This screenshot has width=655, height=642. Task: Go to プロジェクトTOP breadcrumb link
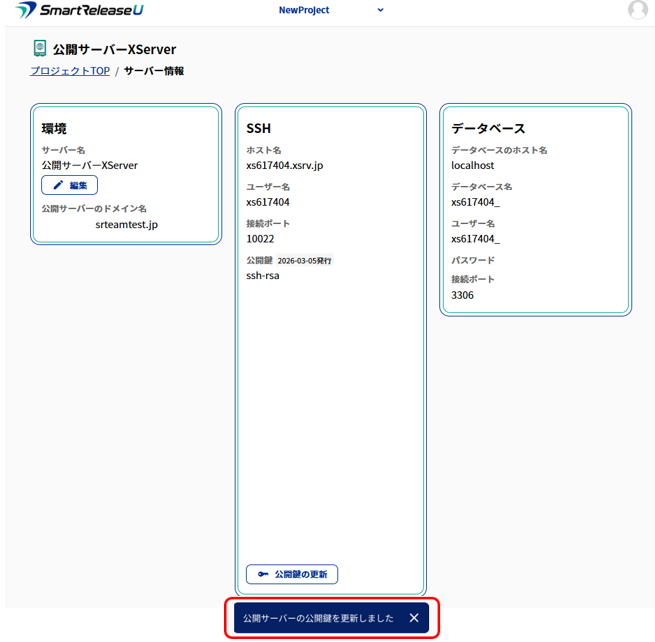coord(70,71)
